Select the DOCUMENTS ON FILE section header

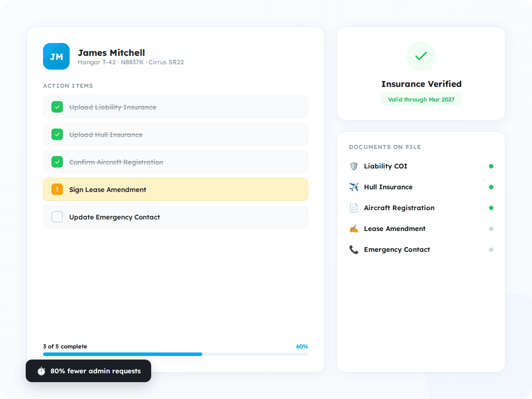(384, 147)
